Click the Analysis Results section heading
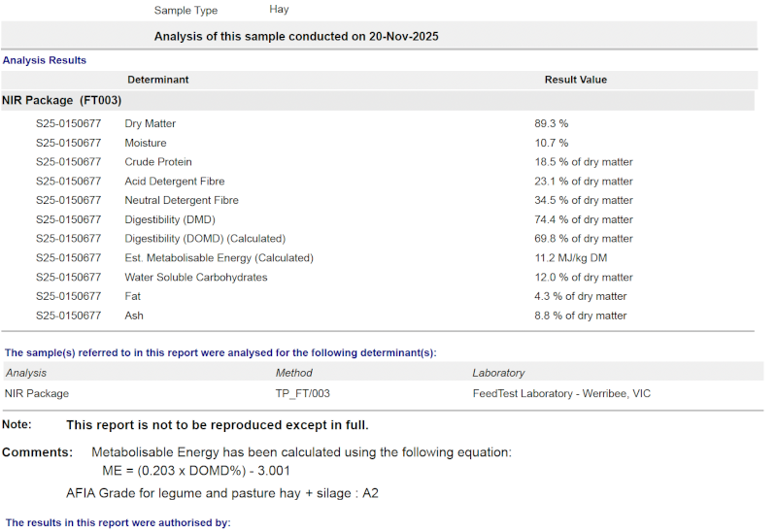The width and height of the screenshot is (777, 532). [x=45, y=60]
